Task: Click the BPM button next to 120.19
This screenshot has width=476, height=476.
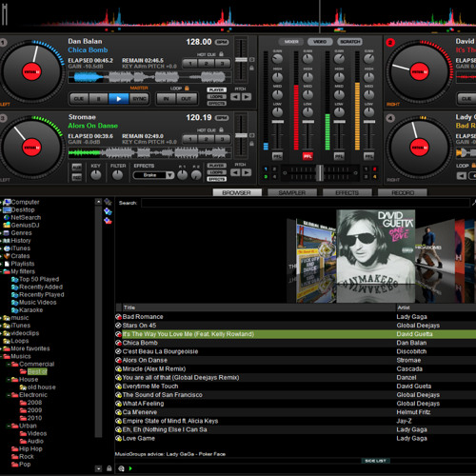Action: (222, 118)
